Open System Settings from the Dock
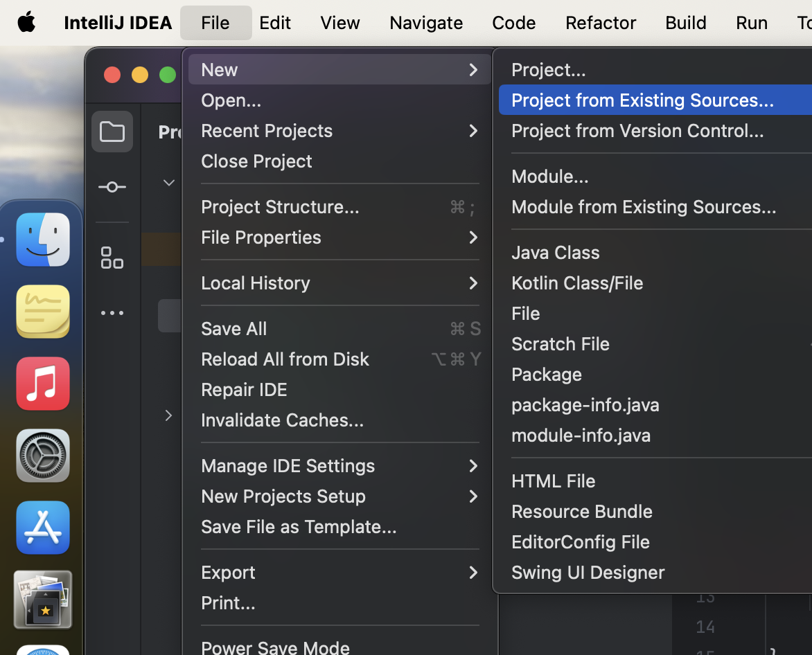Screen dimensions: 812x655 (43, 456)
